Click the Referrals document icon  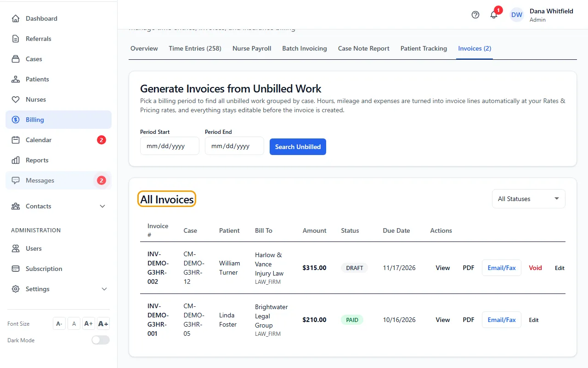pyautogui.click(x=16, y=39)
